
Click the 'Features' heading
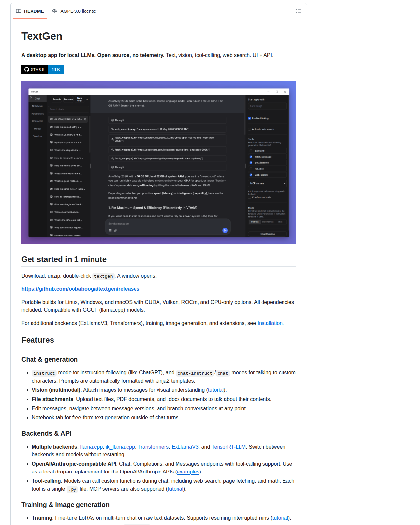(38, 340)
